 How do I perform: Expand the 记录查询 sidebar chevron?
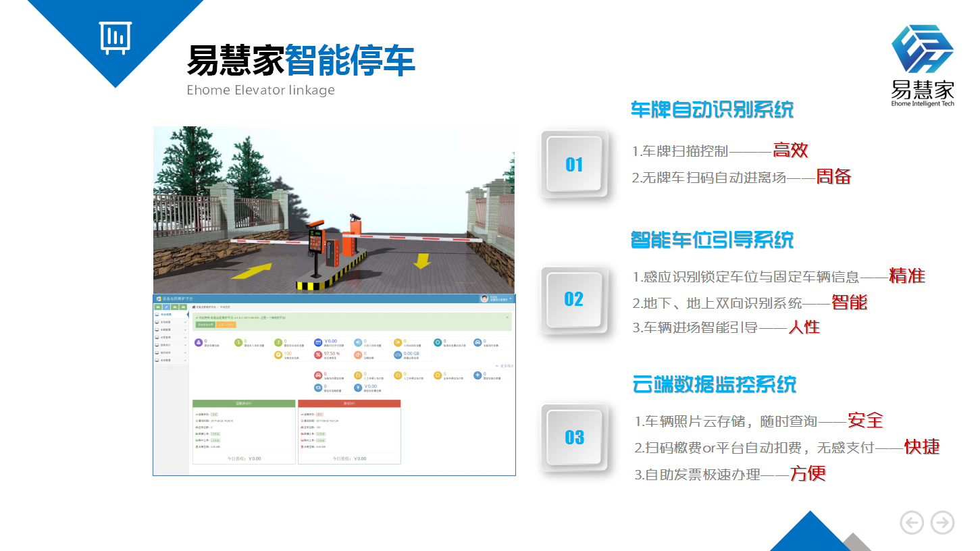(x=185, y=338)
